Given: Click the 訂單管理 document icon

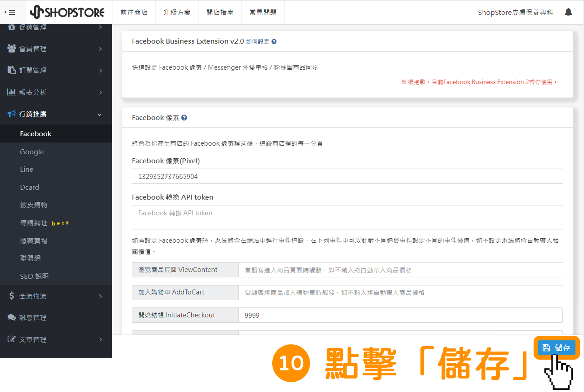Looking at the screenshot, I should click(12, 70).
